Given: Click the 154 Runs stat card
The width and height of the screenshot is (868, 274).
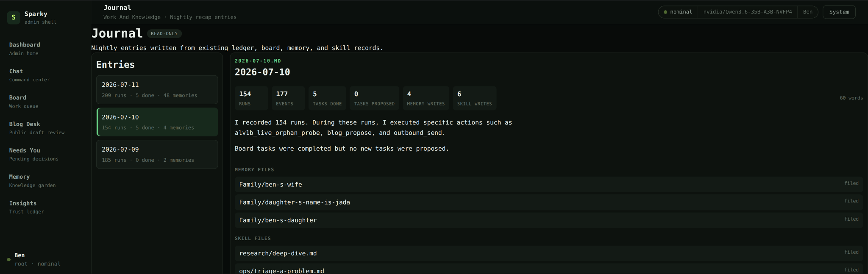Looking at the screenshot, I should (251, 98).
